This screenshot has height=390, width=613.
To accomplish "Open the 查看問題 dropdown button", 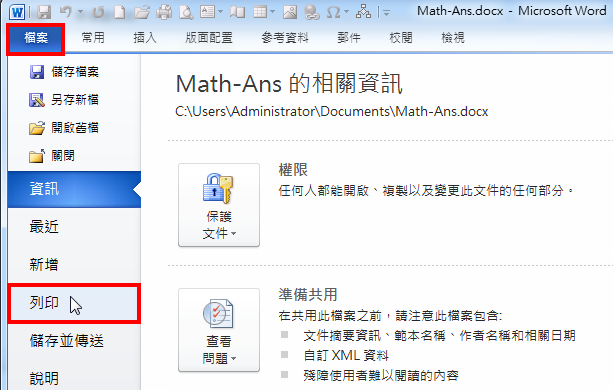I will coord(219,330).
